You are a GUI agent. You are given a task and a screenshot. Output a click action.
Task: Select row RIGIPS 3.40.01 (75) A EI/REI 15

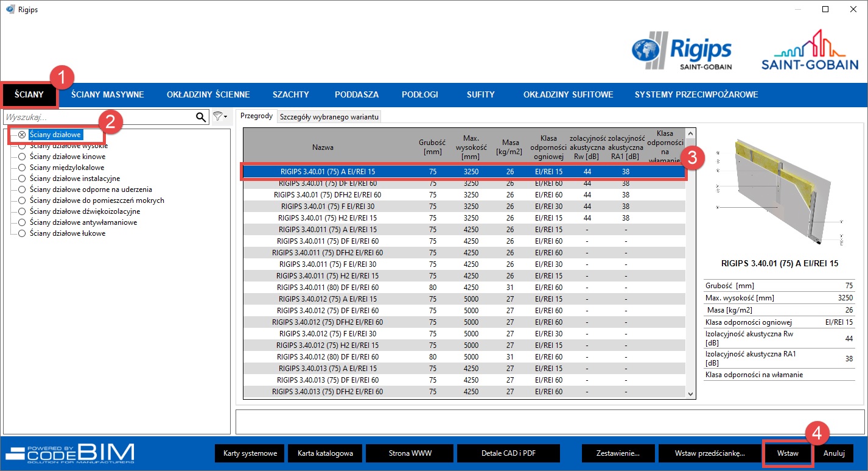tap(464, 172)
